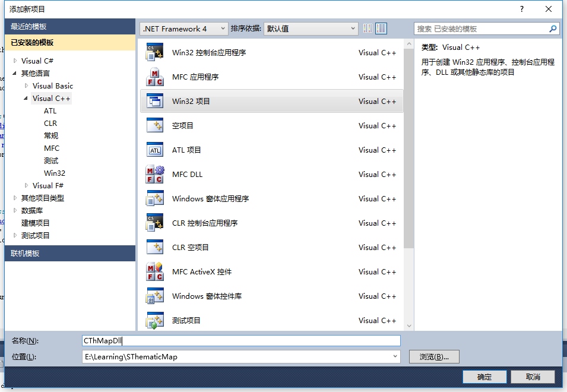
Task: Select the MFC DLL template icon
Action: pyautogui.click(x=155, y=174)
